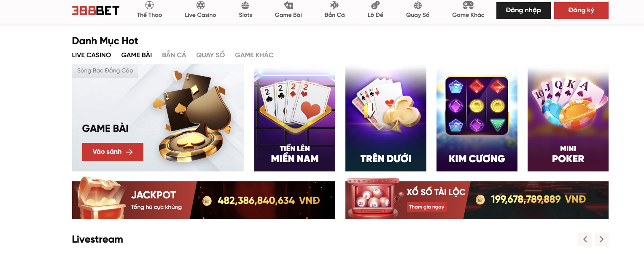Click the Đăng nhập login button
This screenshot has height=254, width=644.
(x=523, y=11)
